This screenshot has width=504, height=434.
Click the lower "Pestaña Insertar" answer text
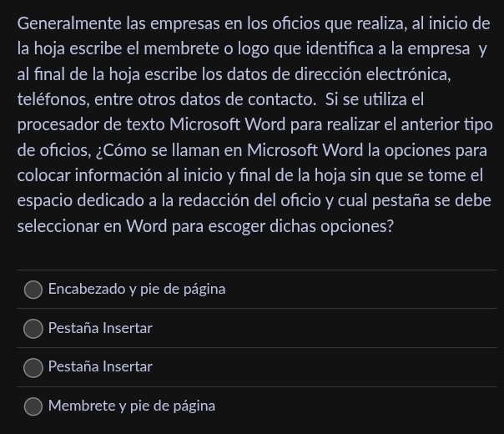tap(100, 367)
